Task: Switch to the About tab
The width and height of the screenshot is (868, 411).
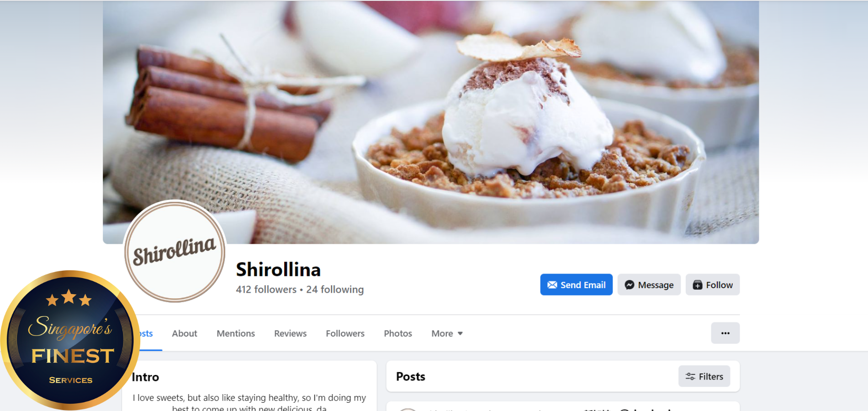Action: (185, 333)
